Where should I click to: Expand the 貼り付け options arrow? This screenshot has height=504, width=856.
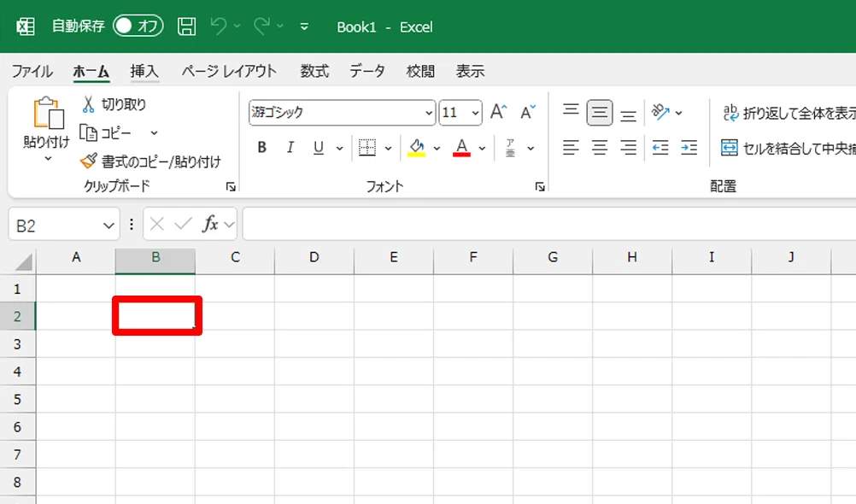[x=48, y=158]
